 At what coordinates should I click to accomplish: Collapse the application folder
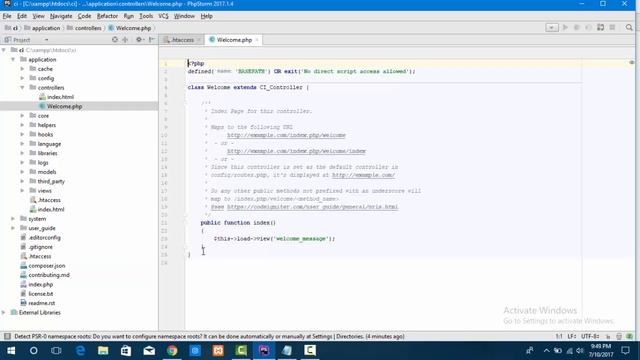(13, 60)
